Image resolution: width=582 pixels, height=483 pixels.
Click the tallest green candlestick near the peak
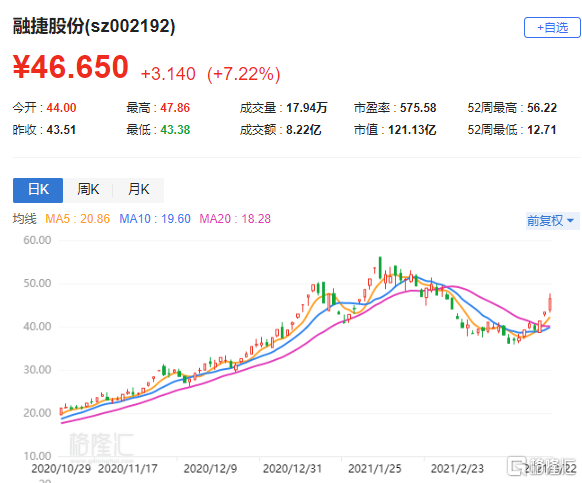tap(380, 267)
